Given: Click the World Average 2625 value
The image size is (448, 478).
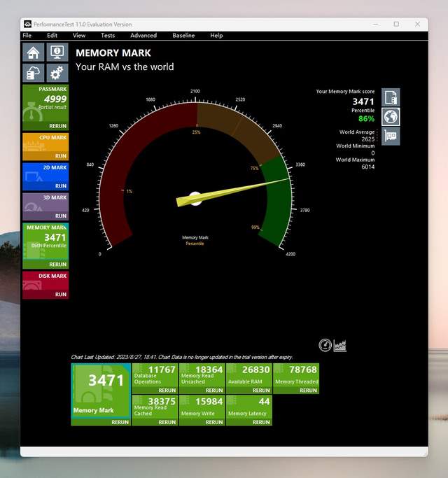Looking at the screenshot, I should [367, 139].
